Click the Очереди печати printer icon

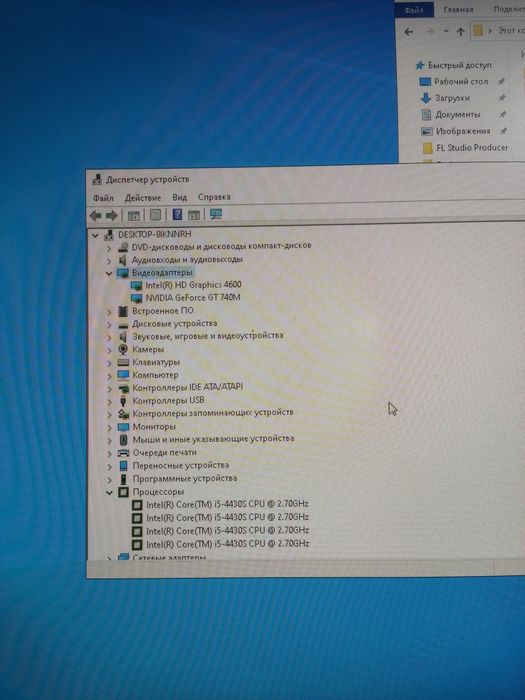coord(123,453)
